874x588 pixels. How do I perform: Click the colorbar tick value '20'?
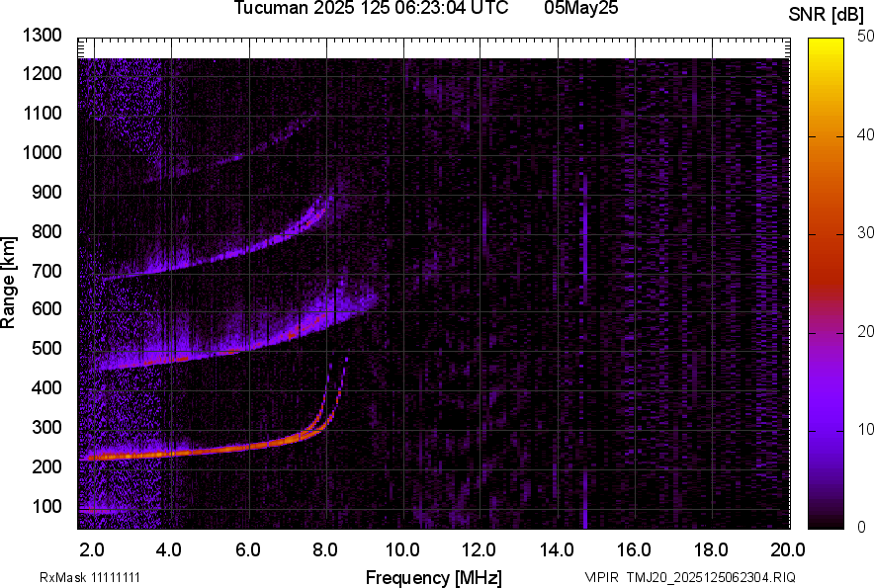866,331
